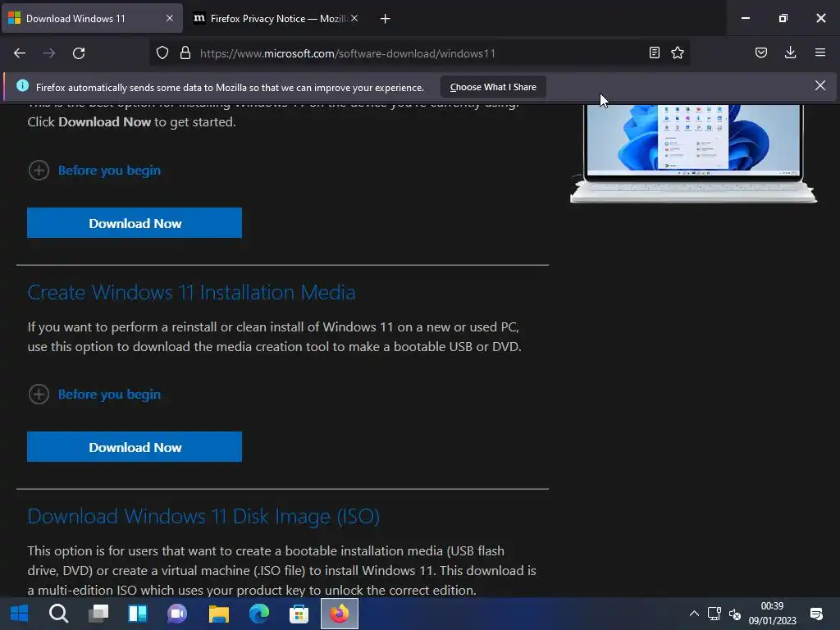Click the muted volume tray icon
This screenshot has width=840, height=630.
click(x=734, y=614)
